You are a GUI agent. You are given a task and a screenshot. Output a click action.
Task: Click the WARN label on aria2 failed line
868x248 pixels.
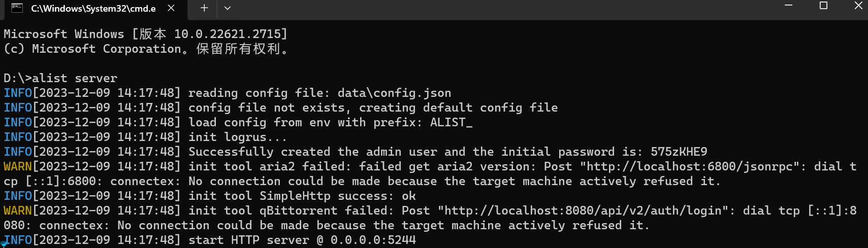(18, 166)
